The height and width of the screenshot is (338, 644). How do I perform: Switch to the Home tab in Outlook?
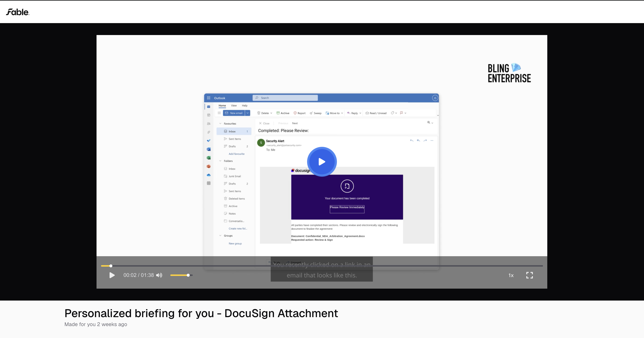(x=222, y=105)
